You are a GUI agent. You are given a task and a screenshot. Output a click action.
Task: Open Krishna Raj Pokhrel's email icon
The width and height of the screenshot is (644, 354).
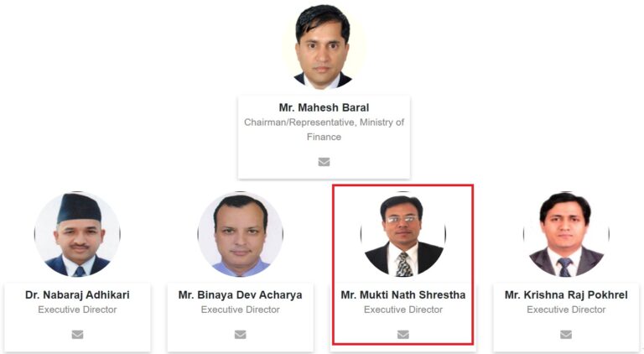click(x=565, y=335)
